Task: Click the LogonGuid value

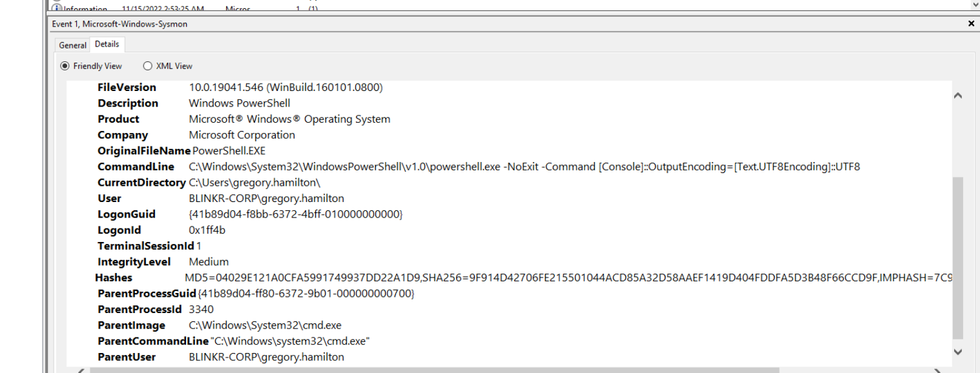Action: tap(295, 214)
